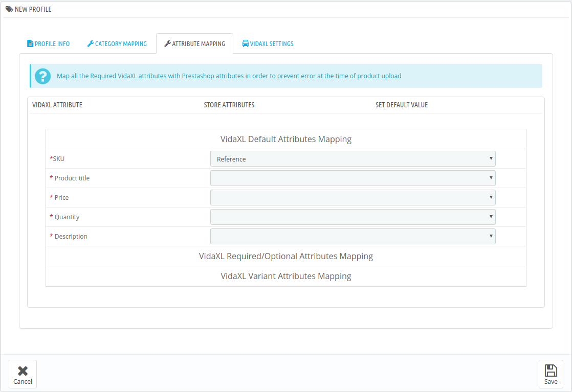Screen dimensions: 572x392
Task: Click the wrench icon on Category Mapping tab
Action: click(x=91, y=44)
